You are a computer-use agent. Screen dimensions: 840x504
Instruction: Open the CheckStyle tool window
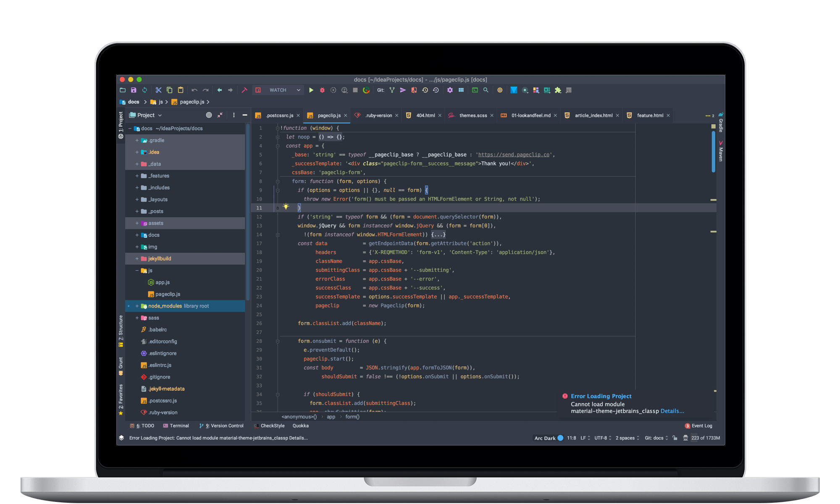(x=269, y=425)
